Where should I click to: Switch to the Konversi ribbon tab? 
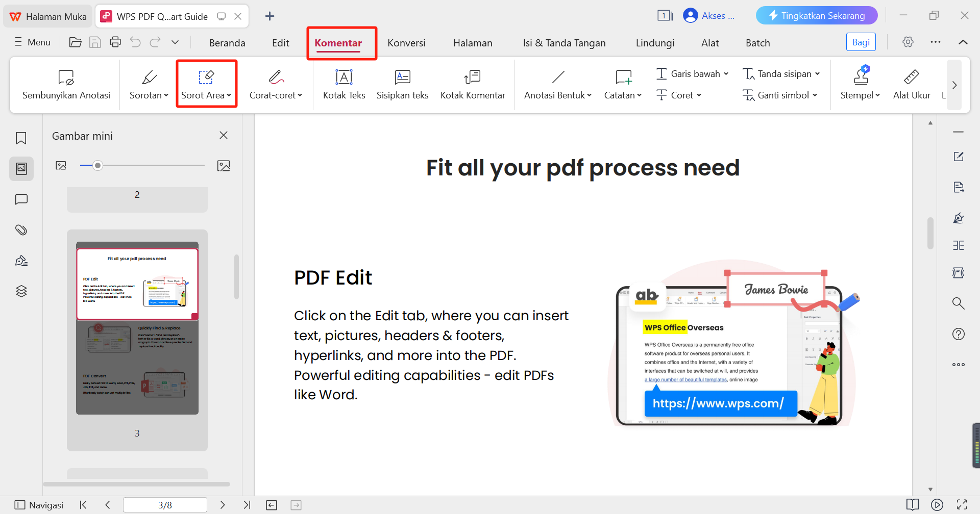coord(406,42)
